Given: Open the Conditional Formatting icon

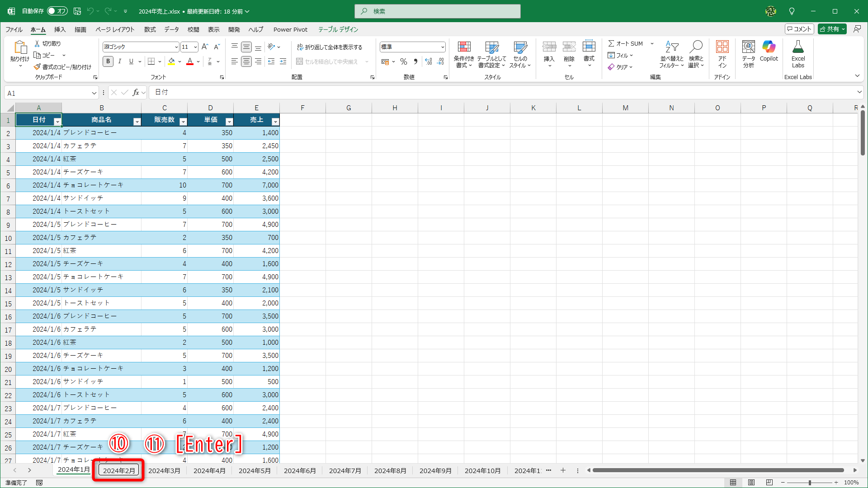Looking at the screenshot, I should pyautogui.click(x=464, y=47).
